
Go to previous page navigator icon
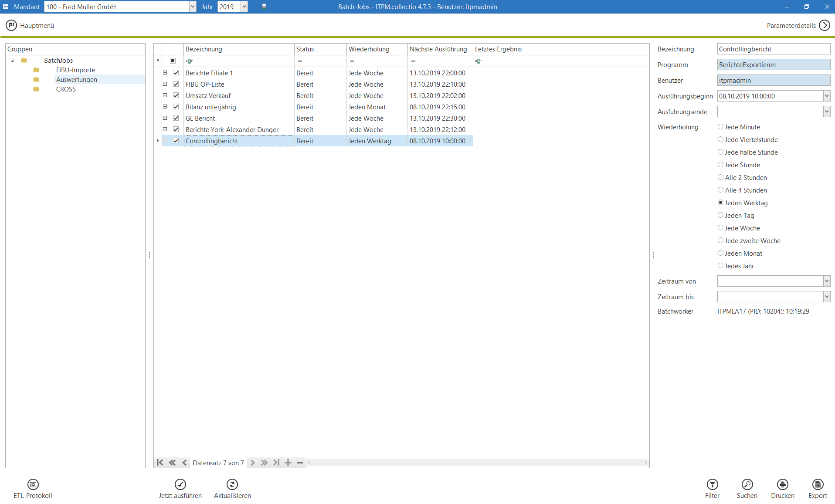172,463
